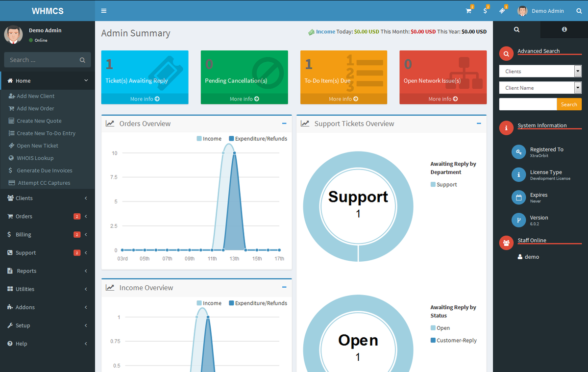Viewport: 588px width, 372px height.
Task: Expand the Utilities menu chevron
Action: click(86, 289)
